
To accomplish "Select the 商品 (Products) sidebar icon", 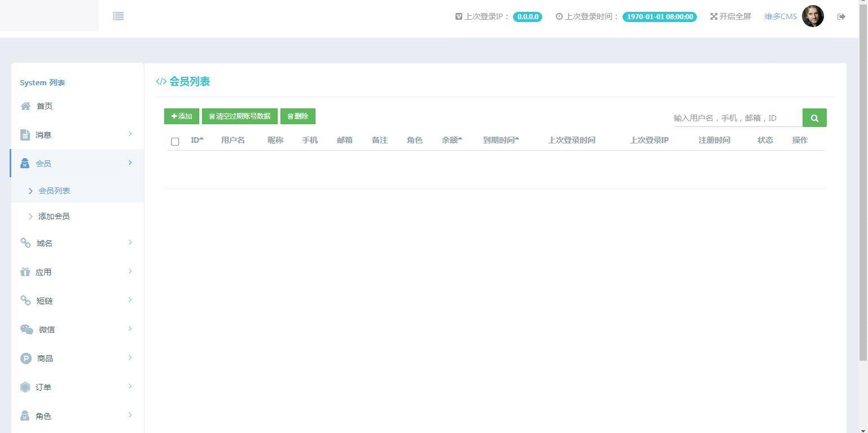I will [25, 358].
